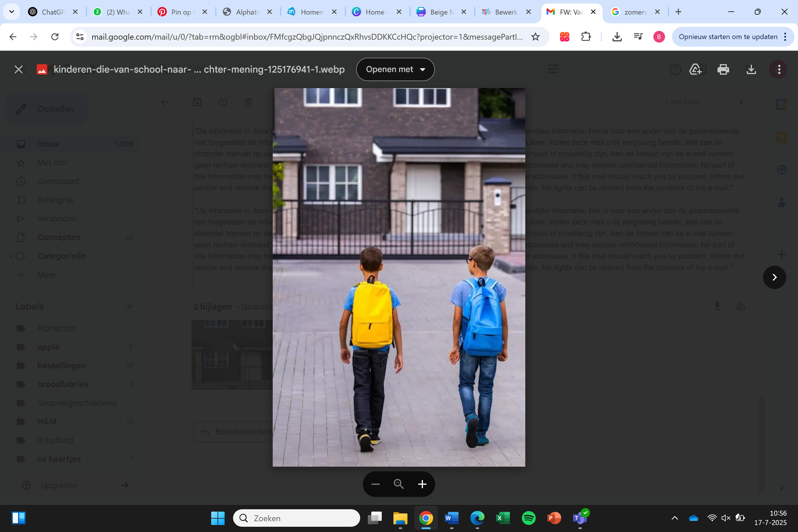Download all attachments with the download icon

(x=717, y=306)
